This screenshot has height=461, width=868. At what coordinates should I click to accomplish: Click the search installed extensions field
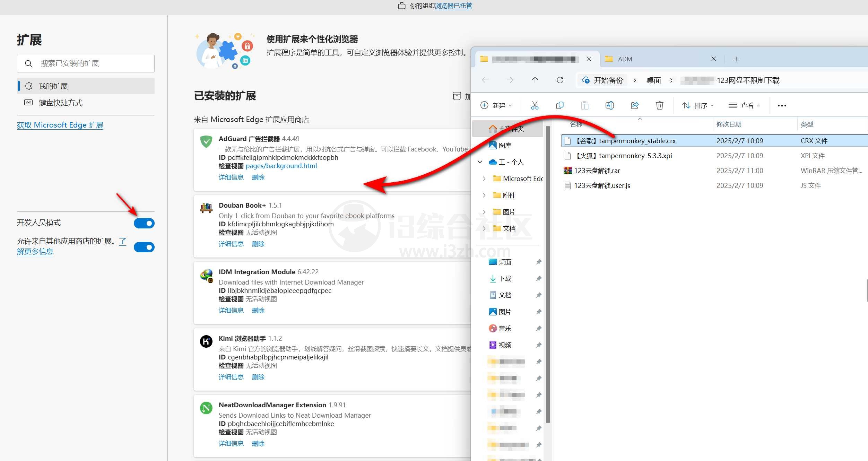(86, 63)
